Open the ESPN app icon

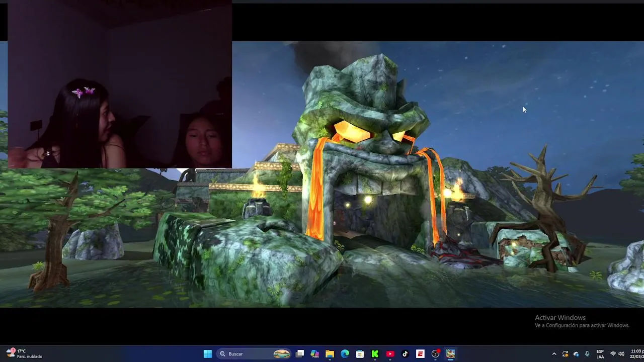click(x=420, y=354)
